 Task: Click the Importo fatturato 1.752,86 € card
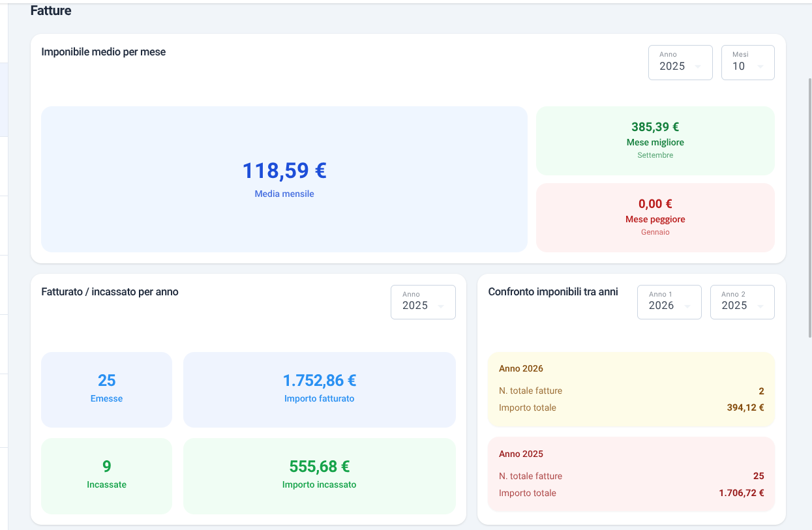click(x=319, y=389)
